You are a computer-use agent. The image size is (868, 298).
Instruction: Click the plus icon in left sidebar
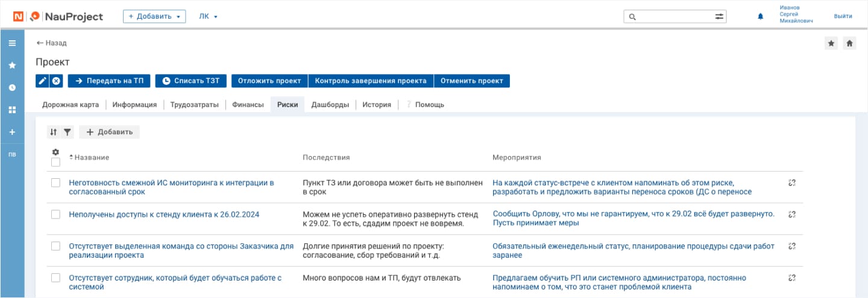tap(12, 132)
